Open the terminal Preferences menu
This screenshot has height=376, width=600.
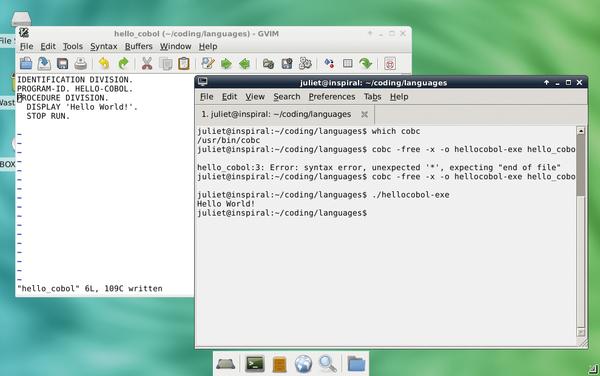tap(332, 97)
